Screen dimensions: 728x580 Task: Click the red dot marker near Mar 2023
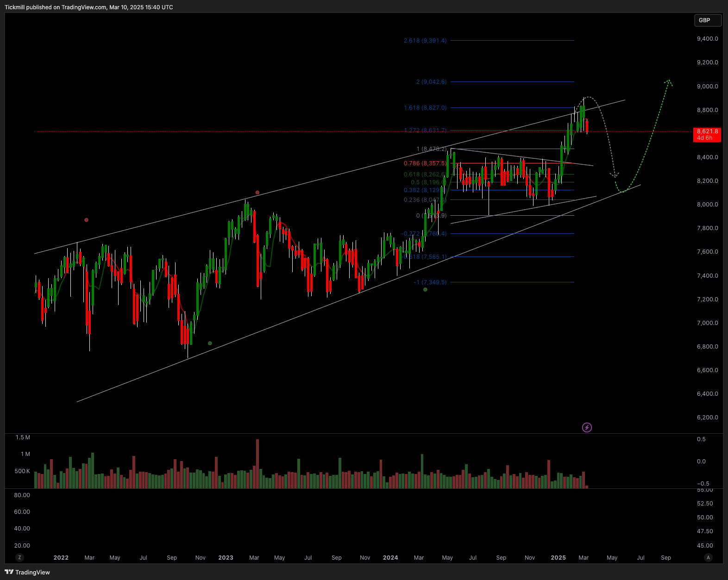coord(257,193)
